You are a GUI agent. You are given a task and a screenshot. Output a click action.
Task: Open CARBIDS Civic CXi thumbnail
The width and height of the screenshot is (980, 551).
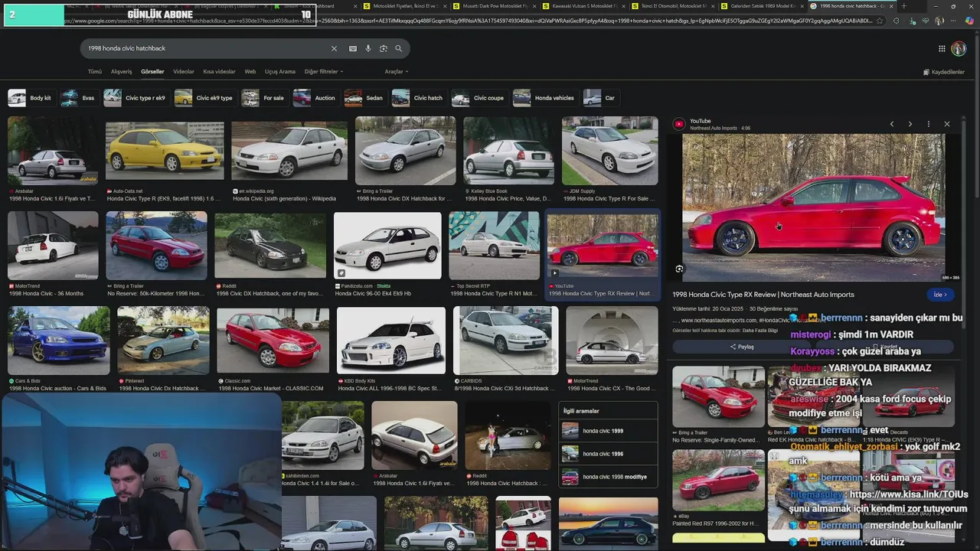coord(505,341)
